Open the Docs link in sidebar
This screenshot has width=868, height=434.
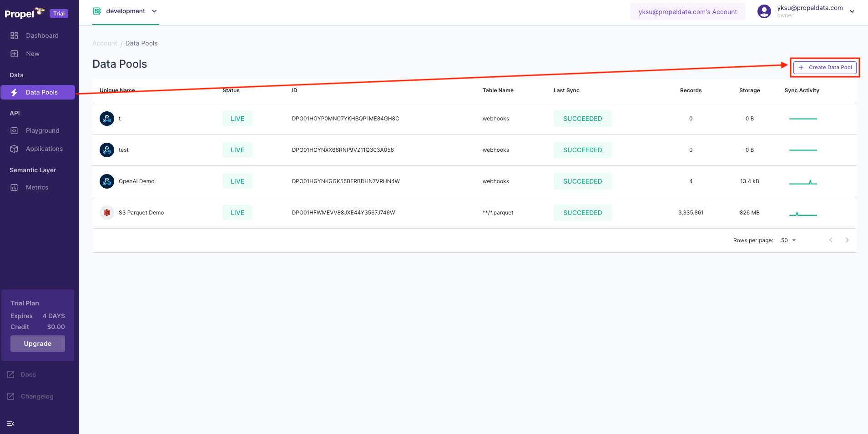click(x=28, y=374)
